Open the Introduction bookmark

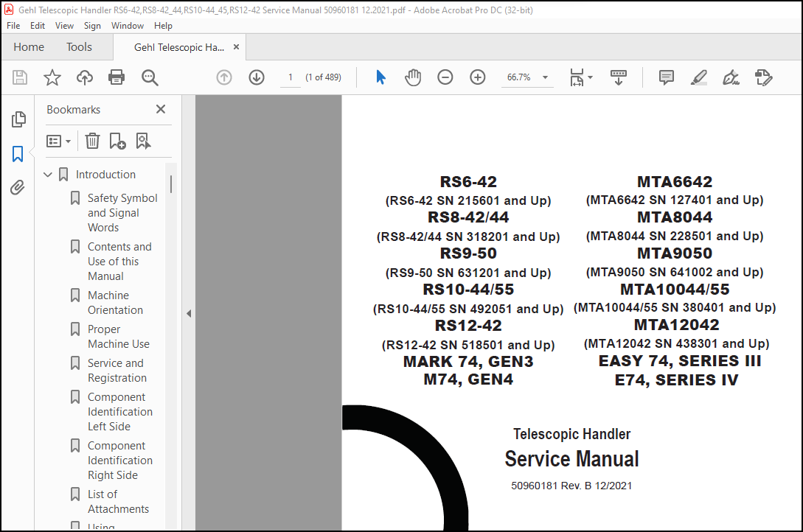pos(105,175)
